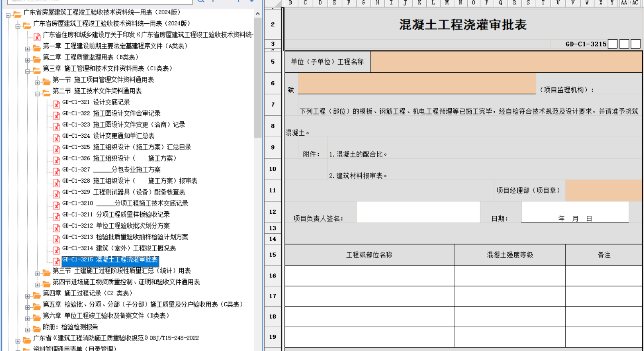Click the tree panel vertical scrollbar
This screenshot has height=351, width=644.
point(257,78)
